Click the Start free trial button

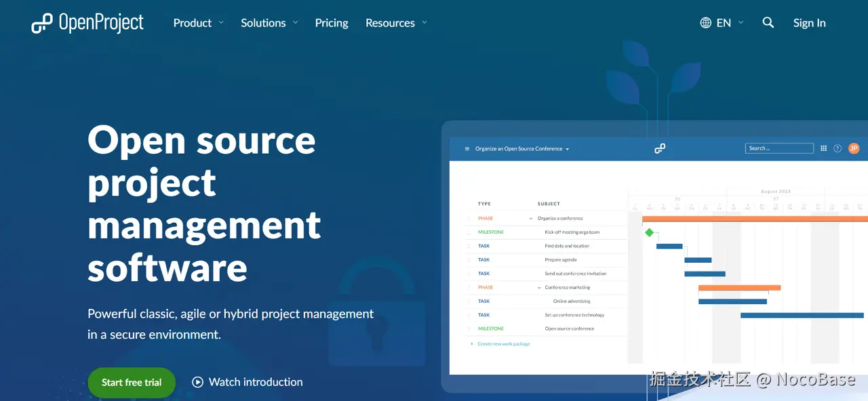pyautogui.click(x=131, y=382)
